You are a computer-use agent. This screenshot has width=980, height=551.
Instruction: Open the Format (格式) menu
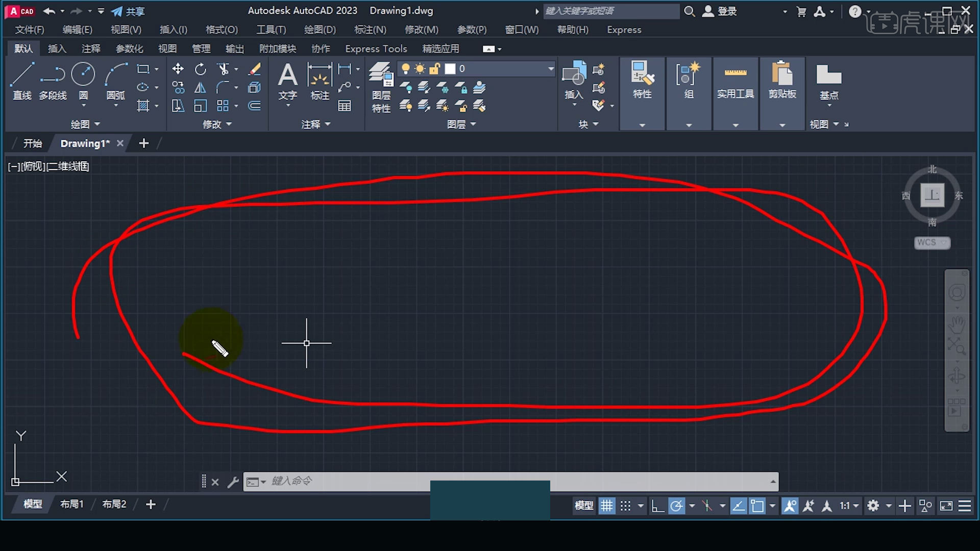(x=222, y=30)
